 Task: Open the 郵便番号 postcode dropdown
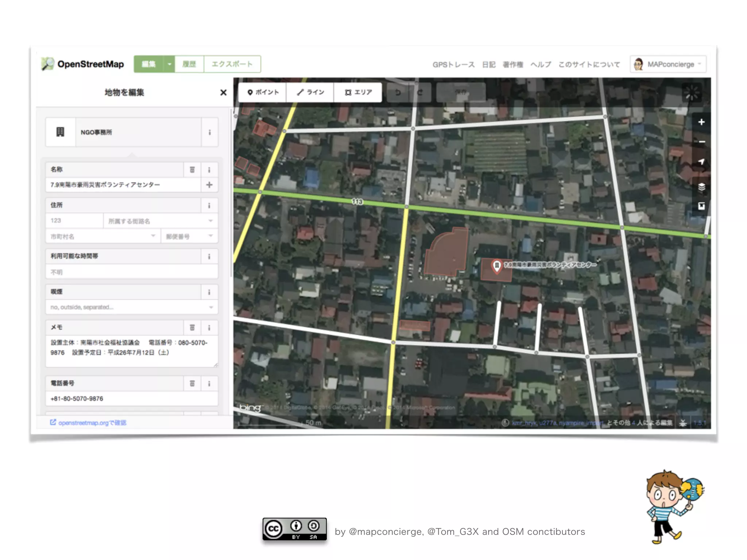189,236
